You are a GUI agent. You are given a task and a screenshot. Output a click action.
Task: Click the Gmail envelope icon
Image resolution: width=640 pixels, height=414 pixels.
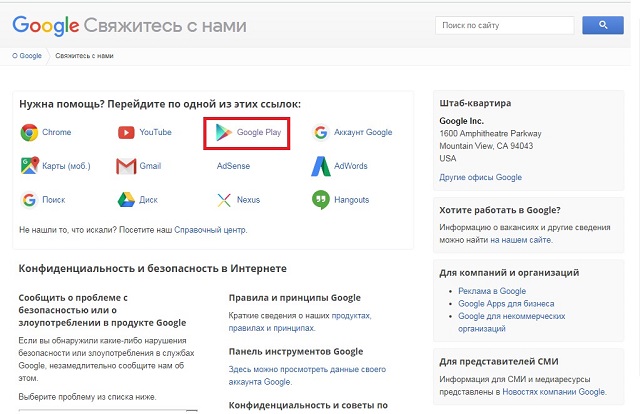[126, 166]
